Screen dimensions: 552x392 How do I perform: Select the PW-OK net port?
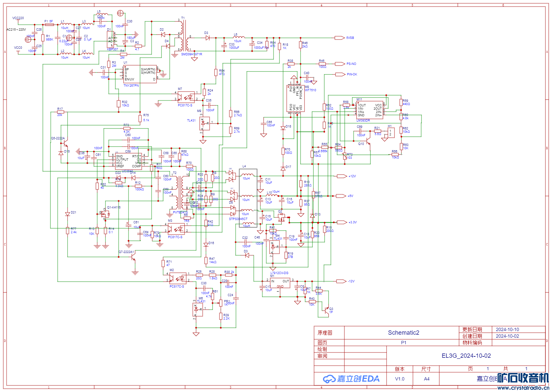coord(340,74)
